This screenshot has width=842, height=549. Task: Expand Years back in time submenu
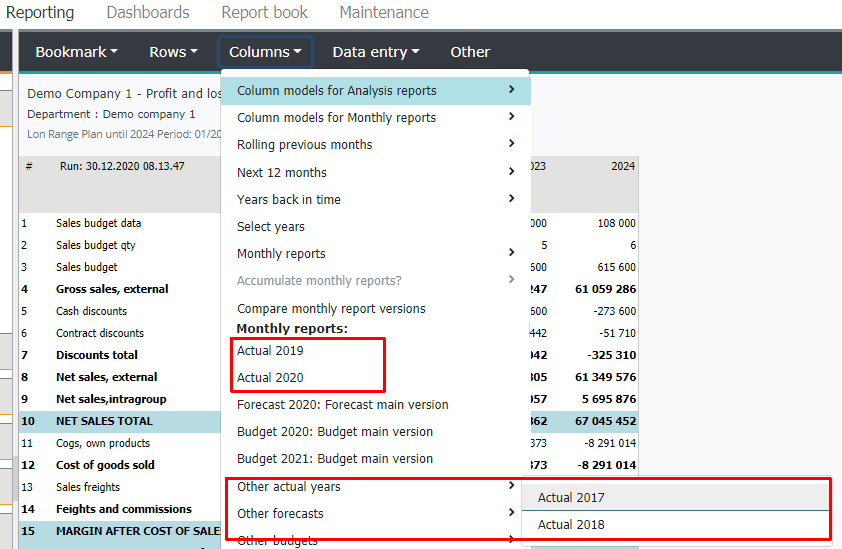tap(376, 199)
